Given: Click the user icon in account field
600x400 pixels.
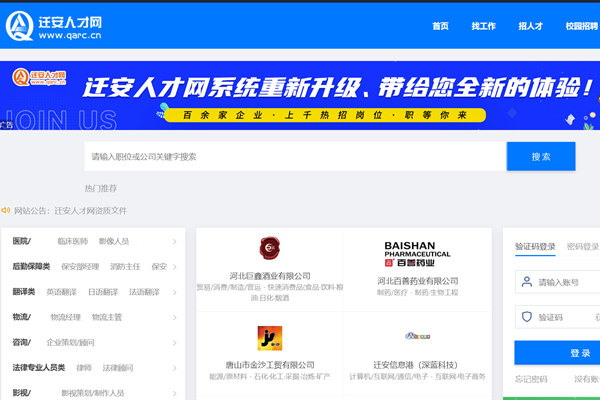Looking at the screenshot, I should tap(527, 282).
